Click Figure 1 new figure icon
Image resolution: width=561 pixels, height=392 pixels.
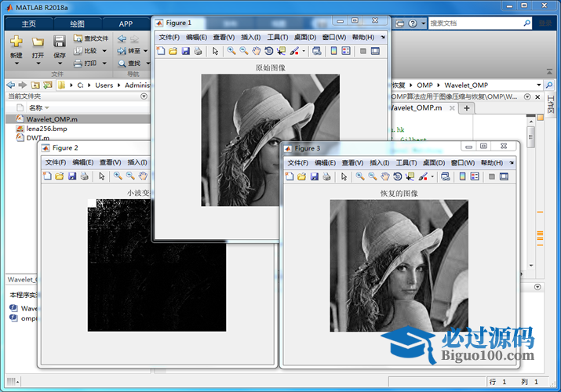pos(161,51)
